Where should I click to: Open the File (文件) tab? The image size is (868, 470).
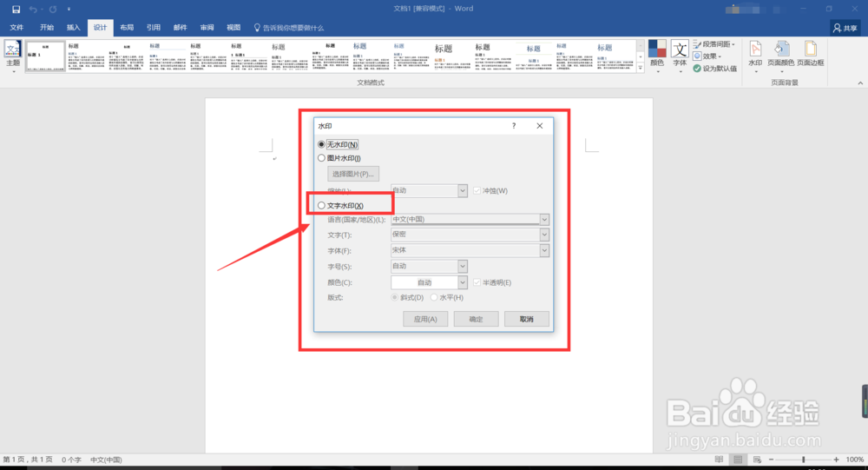16,28
